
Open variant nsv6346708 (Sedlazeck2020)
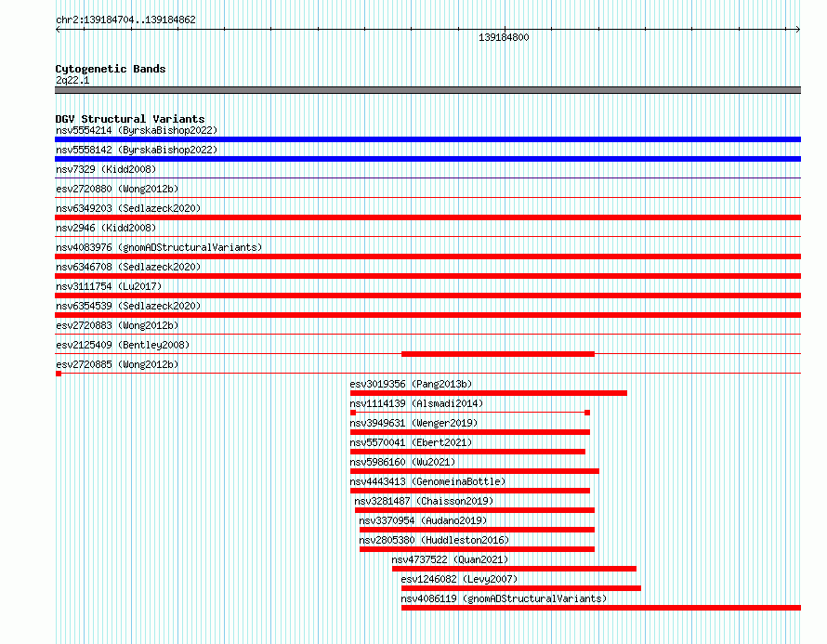[128, 267]
